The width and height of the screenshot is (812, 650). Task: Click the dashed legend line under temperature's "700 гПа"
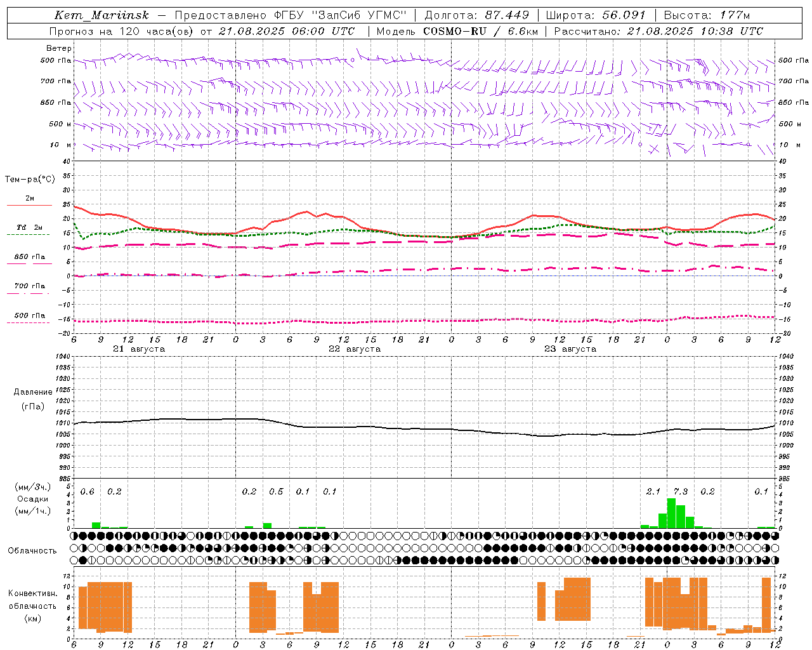pos(28,293)
